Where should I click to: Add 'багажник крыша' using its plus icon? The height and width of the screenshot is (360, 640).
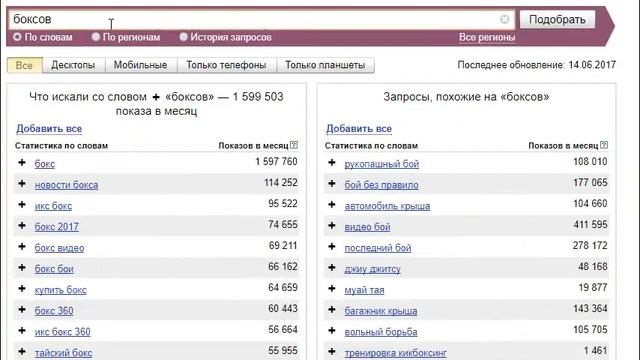pyautogui.click(x=332, y=310)
